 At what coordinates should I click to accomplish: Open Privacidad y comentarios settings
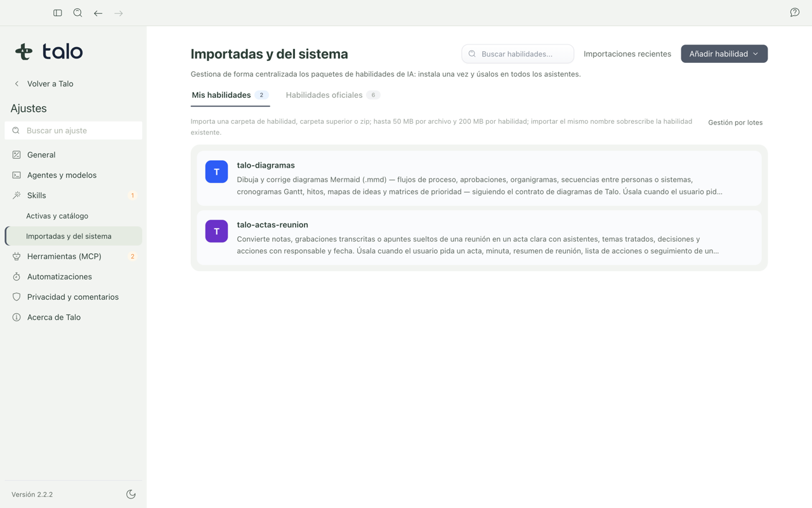point(74,297)
